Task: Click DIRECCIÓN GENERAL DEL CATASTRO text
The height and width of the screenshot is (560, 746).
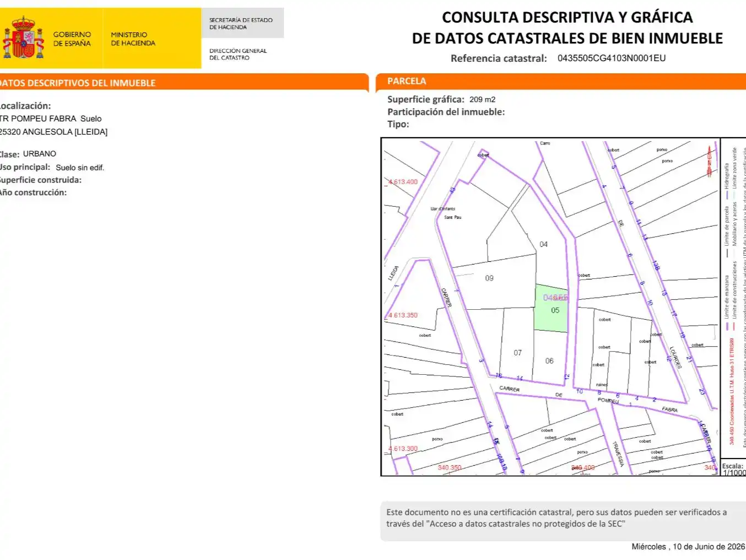Action: click(237, 54)
